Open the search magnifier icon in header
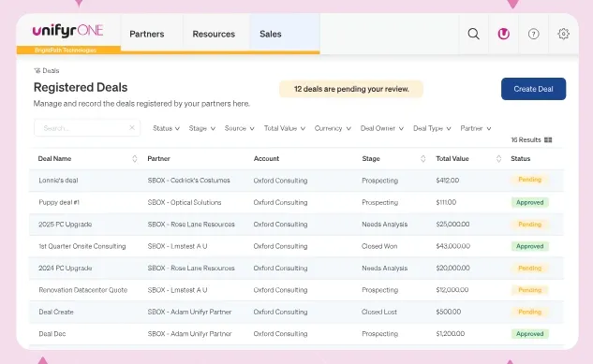Image resolution: width=593 pixels, height=364 pixels. tap(473, 34)
